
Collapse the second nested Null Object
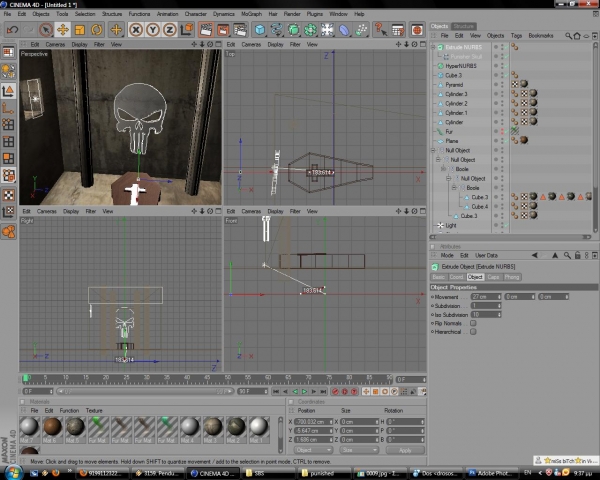point(439,160)
